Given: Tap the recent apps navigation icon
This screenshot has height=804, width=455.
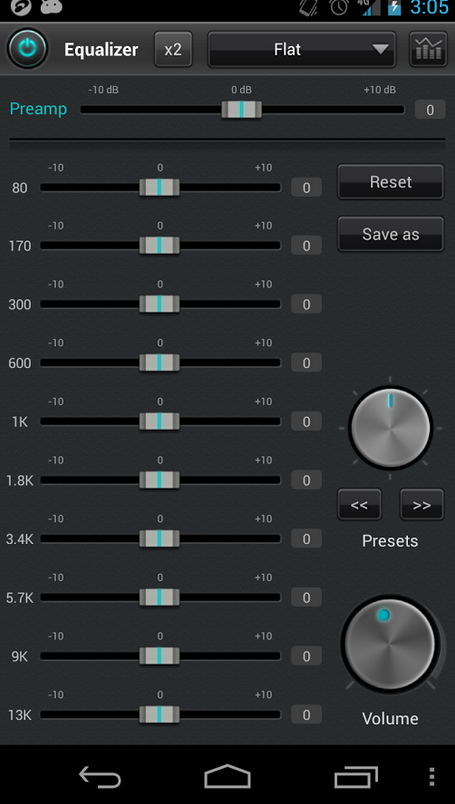Looking at the screenshot, I should 356,777.
